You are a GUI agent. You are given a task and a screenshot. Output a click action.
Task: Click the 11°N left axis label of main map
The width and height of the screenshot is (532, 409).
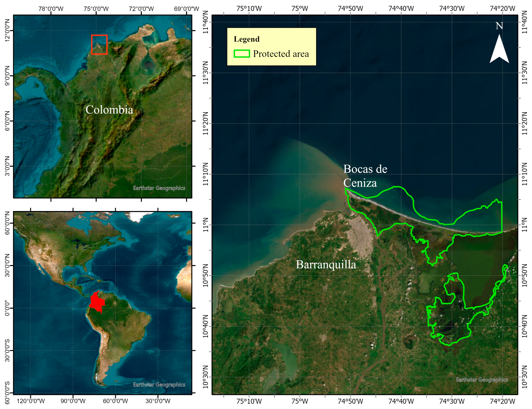click(x=206, y=225)
